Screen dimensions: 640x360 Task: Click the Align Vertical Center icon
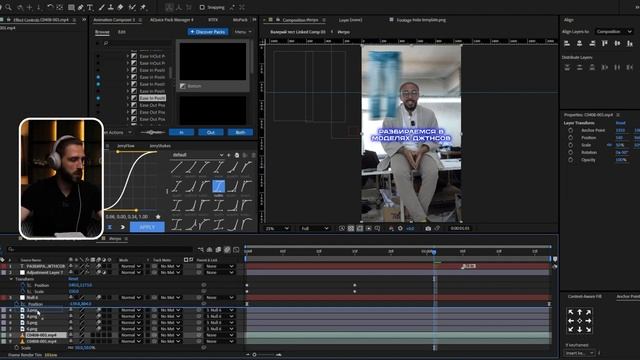tap(618, 43)
